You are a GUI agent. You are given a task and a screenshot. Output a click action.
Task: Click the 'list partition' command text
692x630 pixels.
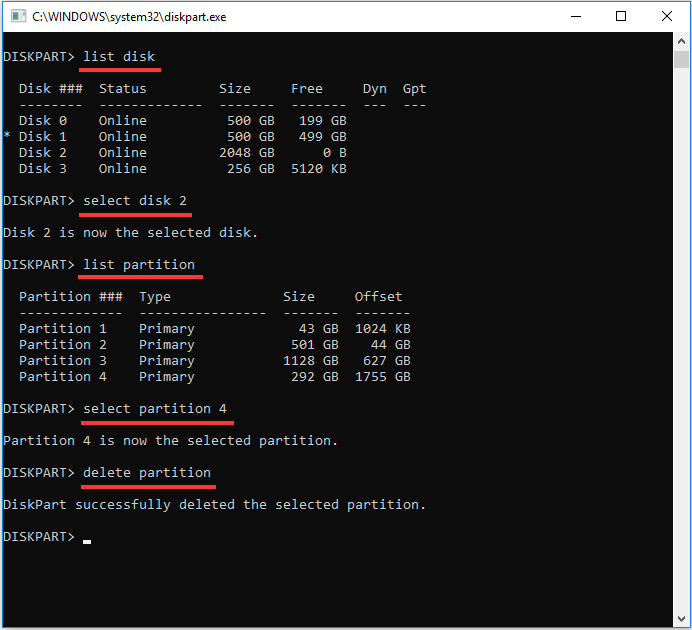click(139, 265)
